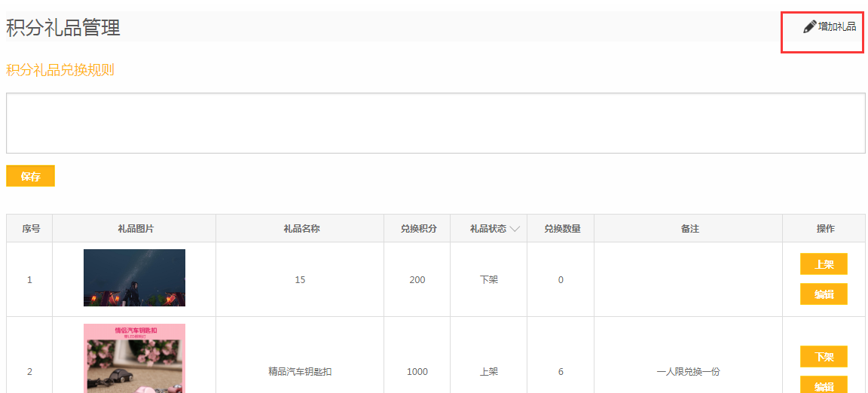Click the gift name 精品汽车钥匙扣 cell
The image size is (868, 393).
[x=300, y=372]
